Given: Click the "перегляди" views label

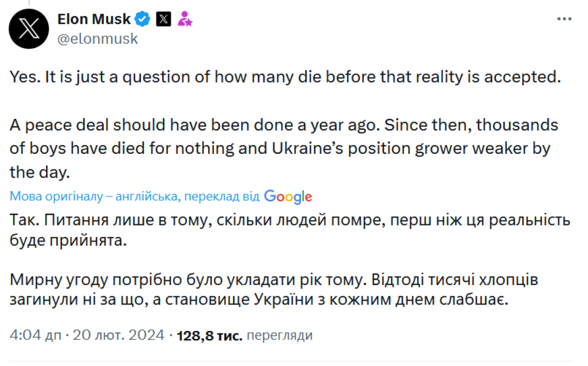Looking at the screenshot, I should pos(279,335).
